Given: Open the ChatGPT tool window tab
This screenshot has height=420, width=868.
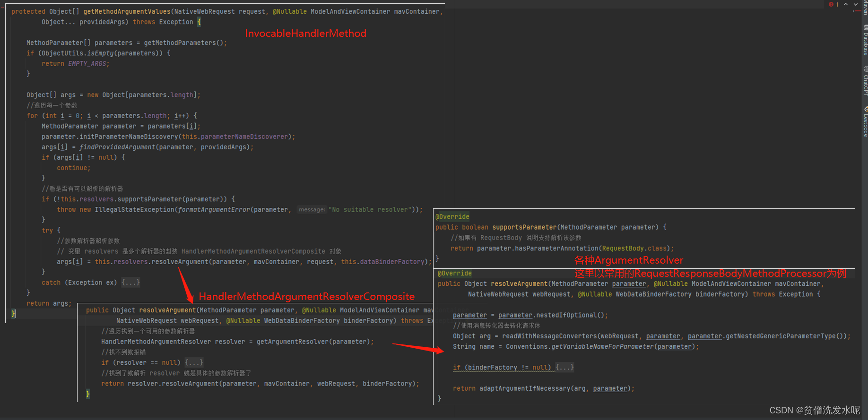Looking at the screenshot, I should [865, 81].
